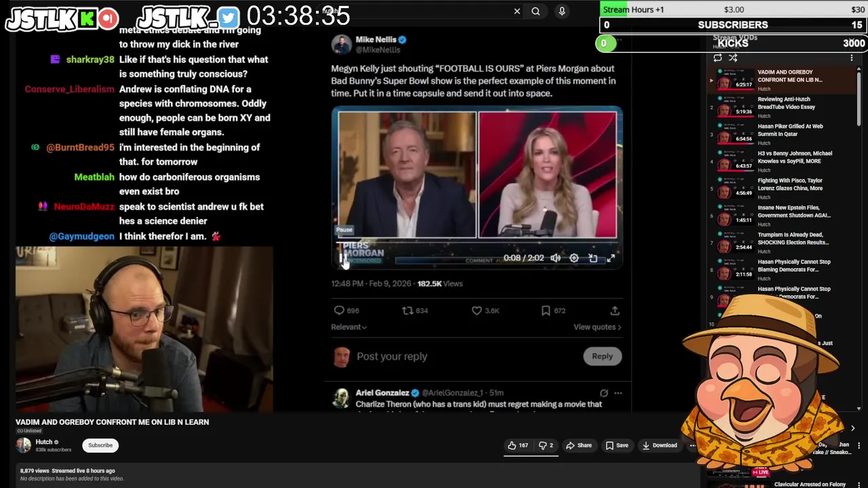
Task: Click @BurntBread95 username in chat
Action: point(80,148)
